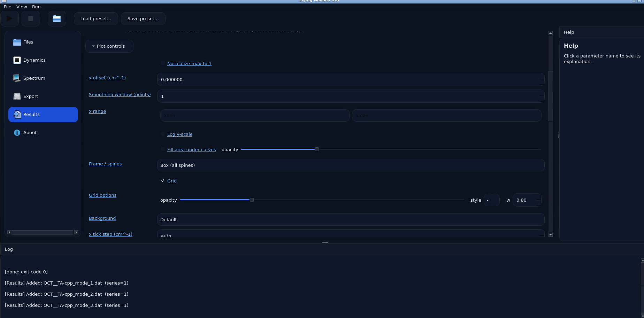Click the scroll up arrow of settings panel
The height and width of the screenshot is (318, 644).
(x=551, y=33)
